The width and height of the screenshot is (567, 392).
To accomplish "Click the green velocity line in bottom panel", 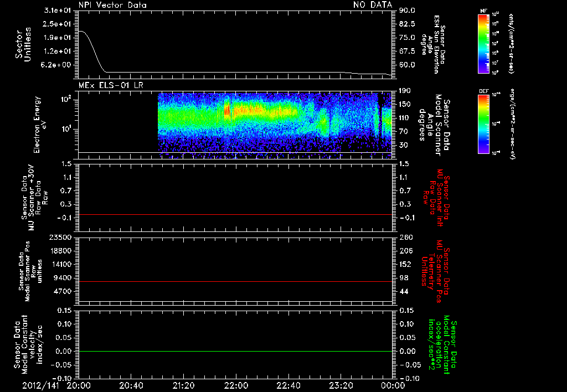I will click(235, 351).
